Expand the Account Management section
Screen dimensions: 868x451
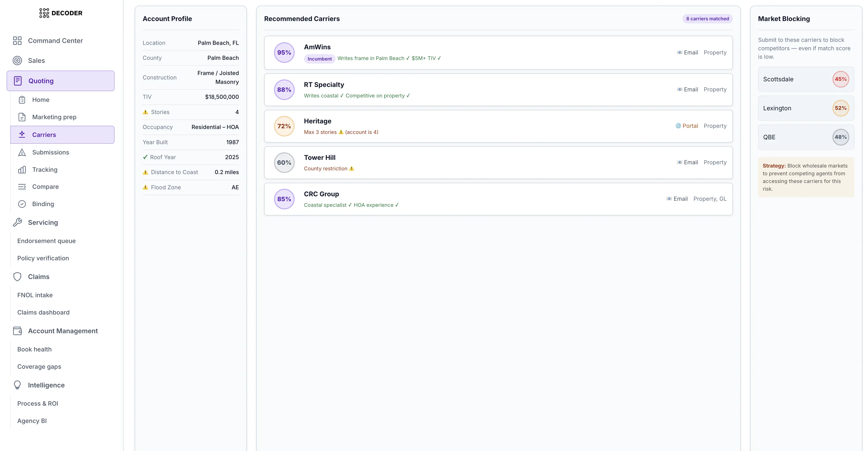point(63,331)
